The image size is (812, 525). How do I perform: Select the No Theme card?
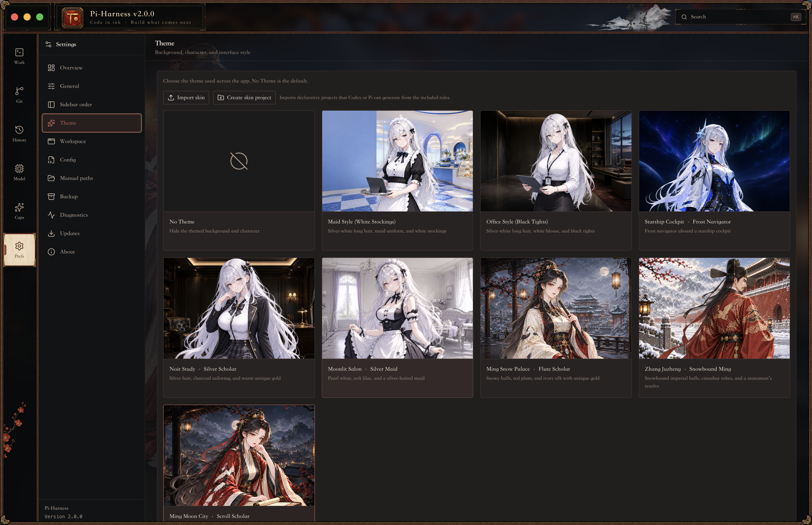pos(239,180)
